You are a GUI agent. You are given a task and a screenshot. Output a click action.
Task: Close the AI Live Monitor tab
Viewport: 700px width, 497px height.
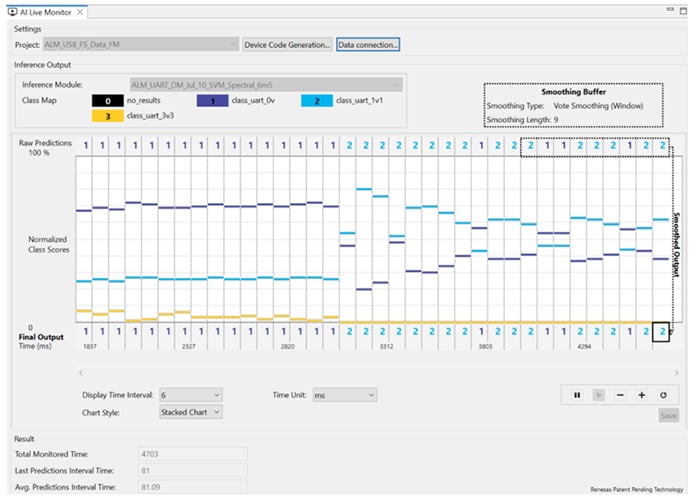pyautogui.click(x=81, y=11)
